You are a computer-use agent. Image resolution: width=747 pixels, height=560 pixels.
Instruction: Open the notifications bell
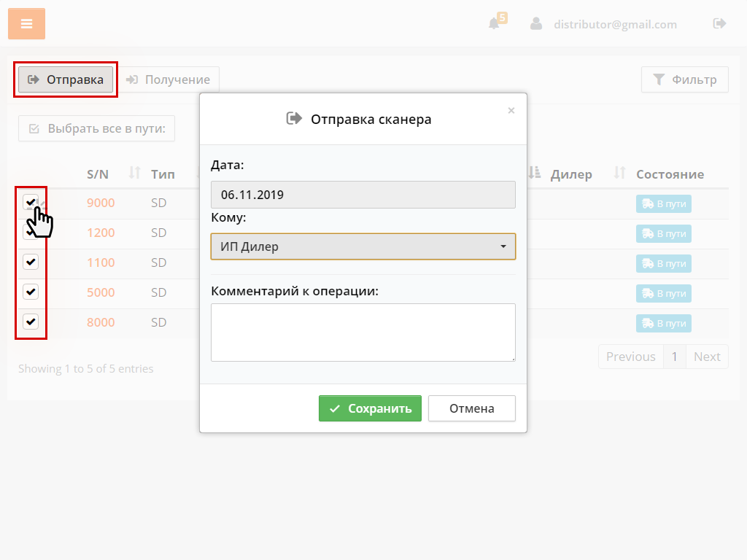click(x=495, y=23)
